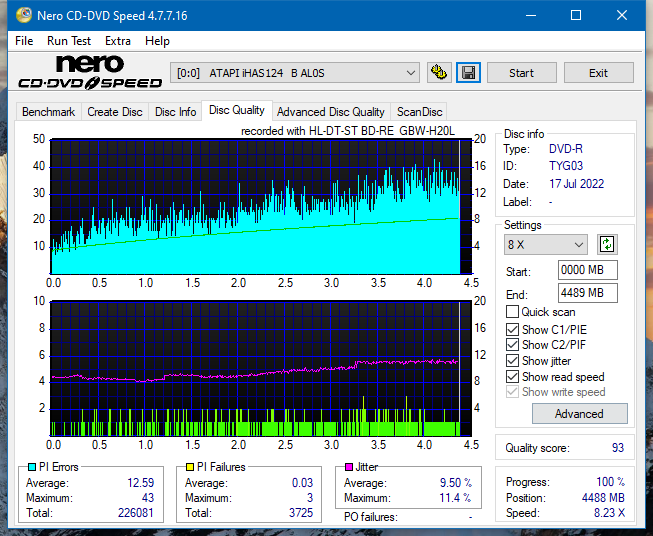Click the Jitter magenta color swatch
This screenshot has height=536, width=653.
(x=349, y=467)
